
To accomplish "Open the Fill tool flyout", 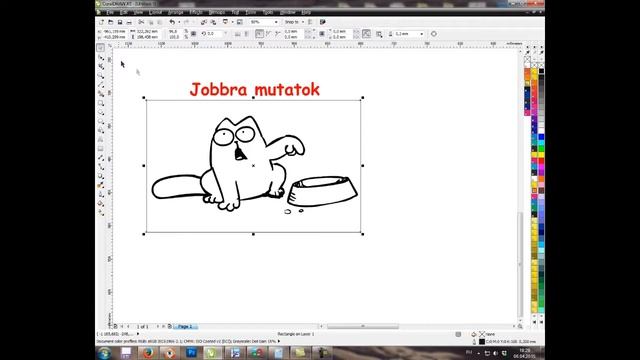I will [x=101, y=203].
